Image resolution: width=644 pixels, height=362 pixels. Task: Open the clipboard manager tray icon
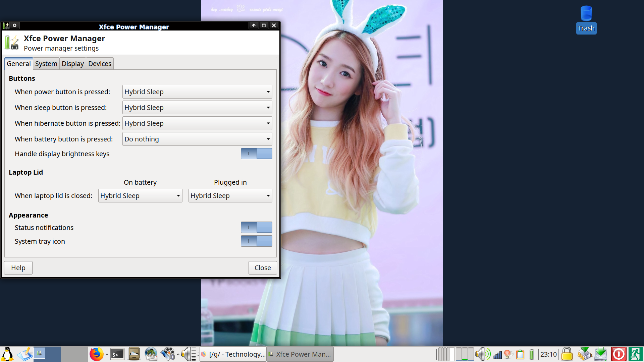pos(520,354)
